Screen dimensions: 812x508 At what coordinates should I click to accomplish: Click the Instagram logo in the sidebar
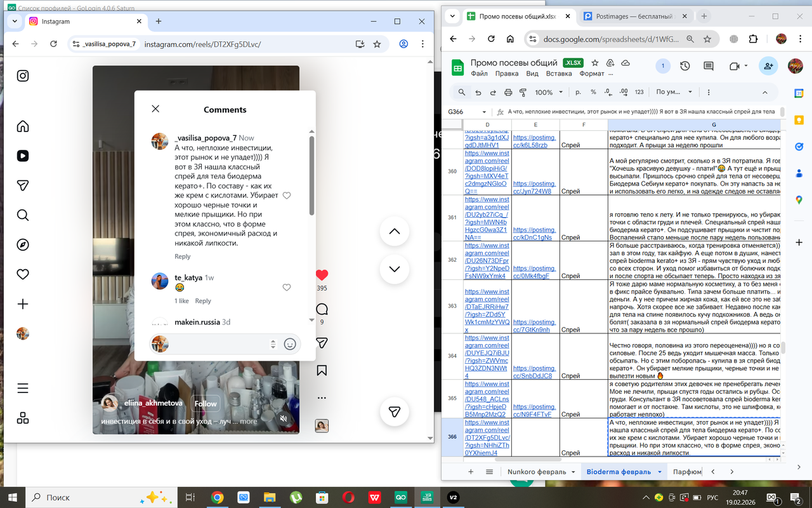tap(23, 76)
